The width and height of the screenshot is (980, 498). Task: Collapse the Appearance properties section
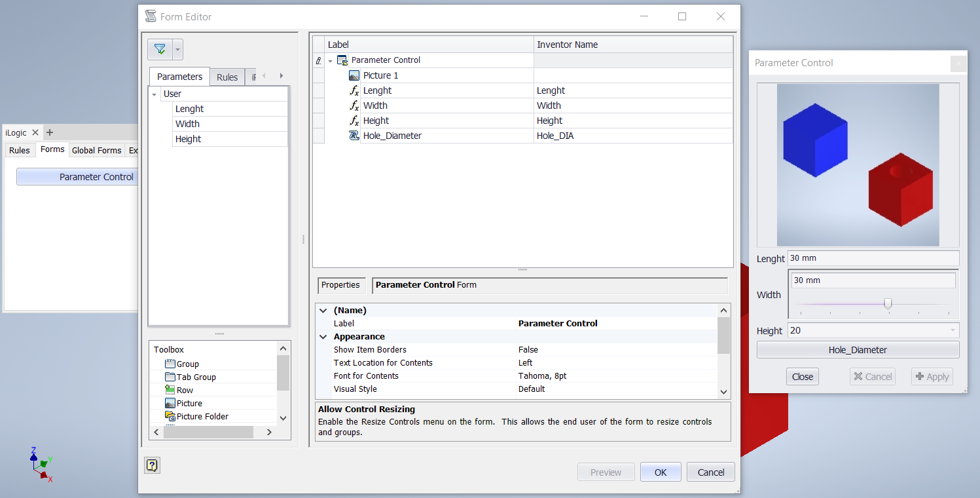323,336
